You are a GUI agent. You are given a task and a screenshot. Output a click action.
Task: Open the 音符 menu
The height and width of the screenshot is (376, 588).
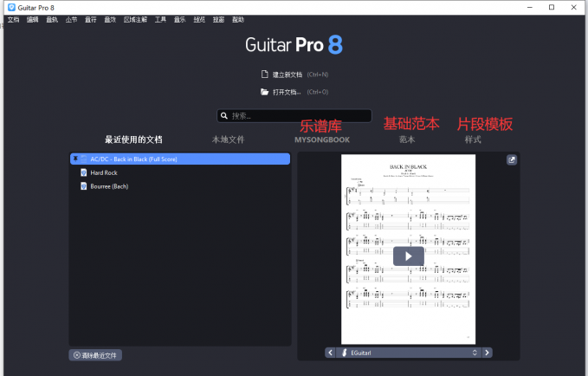[x=91, y=20]
